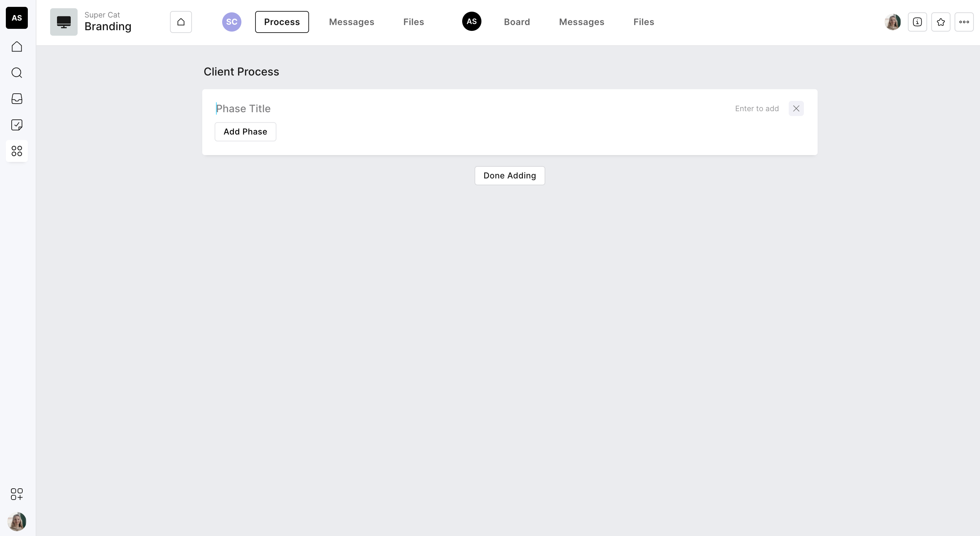Screen dimensions: 980x536
Task: Open the Inbox tray icon
Action: tap(17, 99)
